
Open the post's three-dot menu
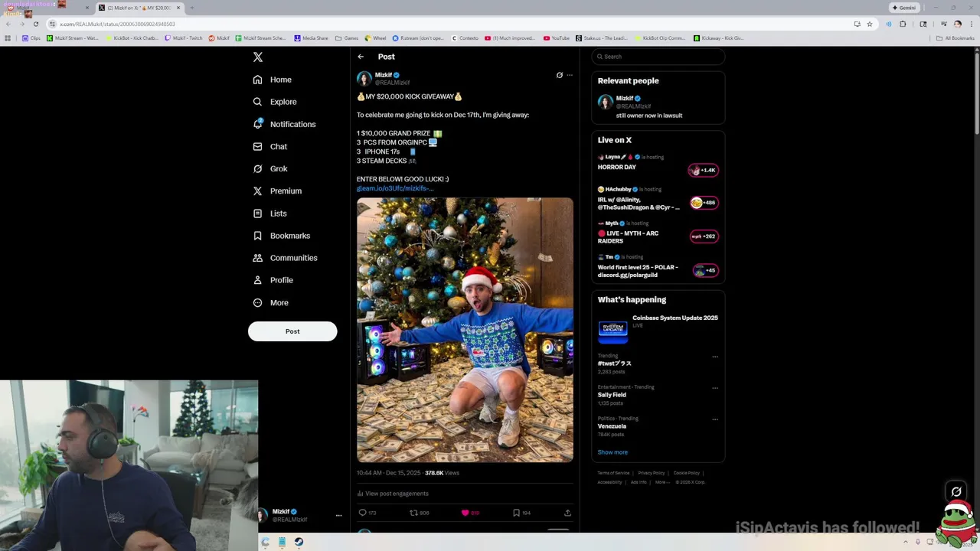click(570, 75)
